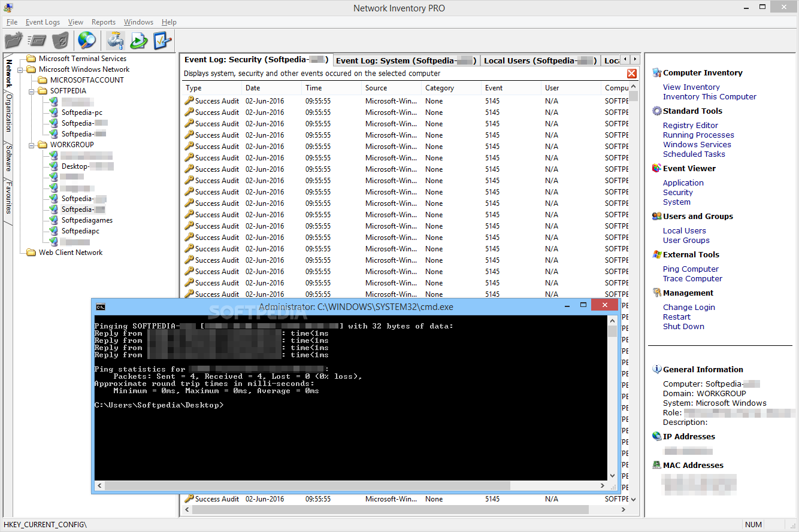Open the View menu
The height and width of the screenshot is (532, 799).
click(75, 22)
